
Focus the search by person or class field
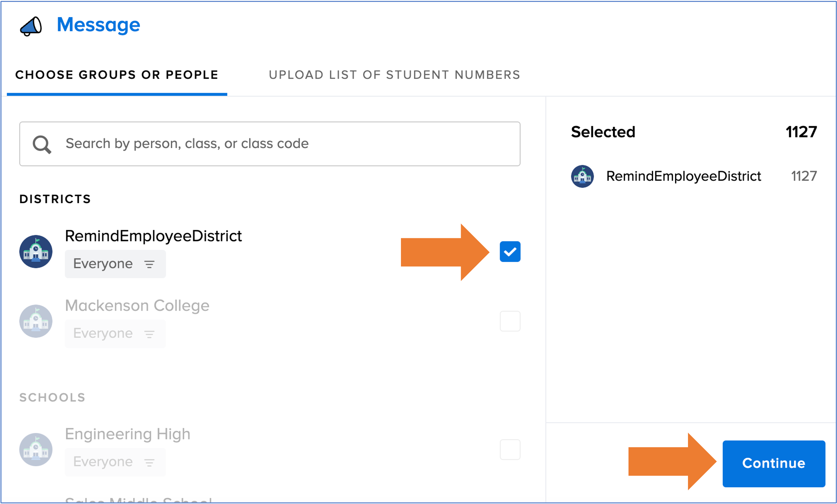(x=270, y=144)
